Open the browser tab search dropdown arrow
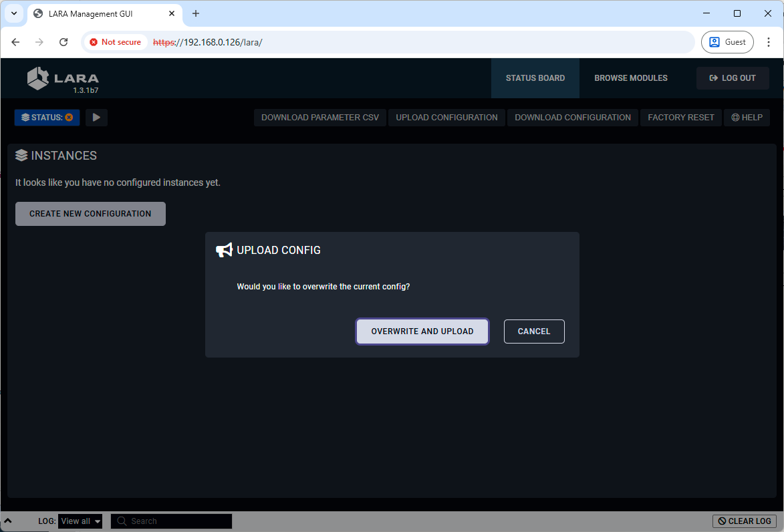The height and width of the screenshot is (532, 784). pyautogui.click(x=13, y=13)
